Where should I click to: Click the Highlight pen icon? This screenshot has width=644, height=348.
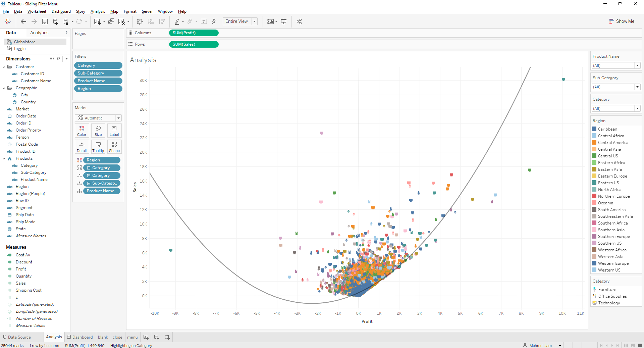177,21
